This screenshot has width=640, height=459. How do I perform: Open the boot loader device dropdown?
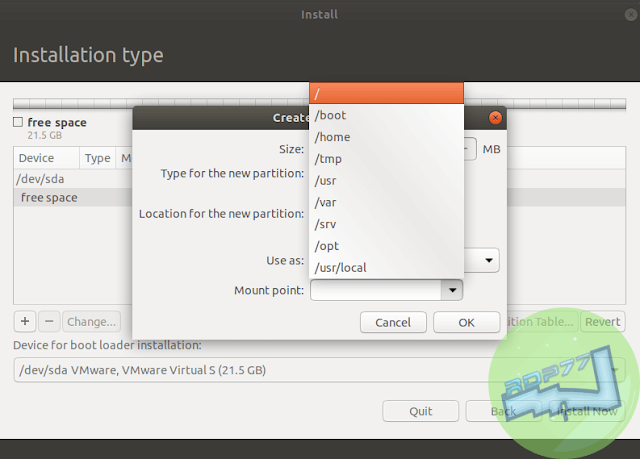click(x=320, y=370)
